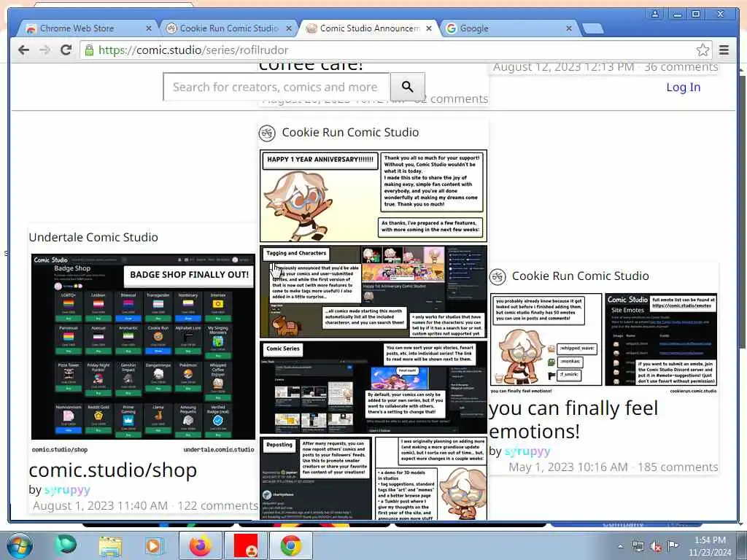This screenshot has width=747, height=560.
Task: Click the Chrome user profile icon
Action: click(655, 14)
